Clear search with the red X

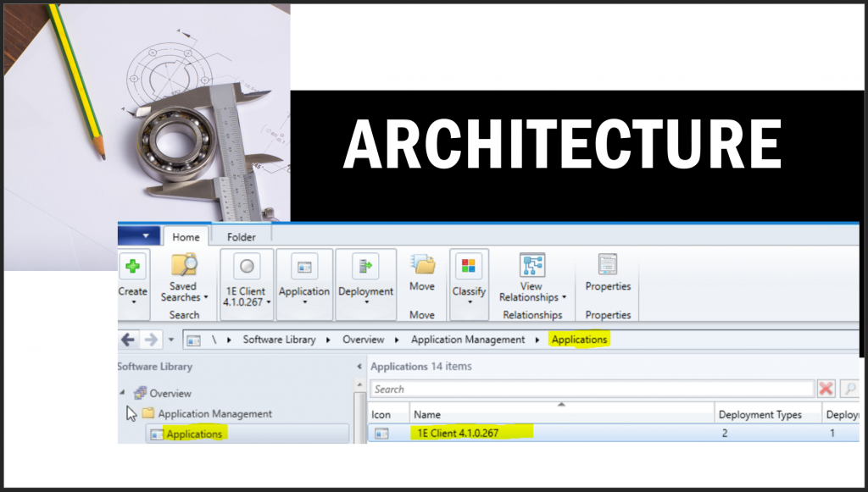826,389
